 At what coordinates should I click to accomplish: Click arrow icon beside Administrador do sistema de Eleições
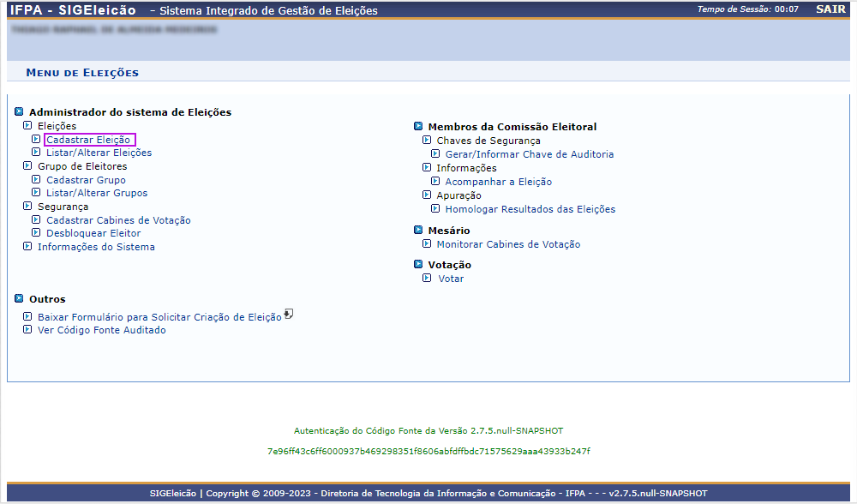19,111
